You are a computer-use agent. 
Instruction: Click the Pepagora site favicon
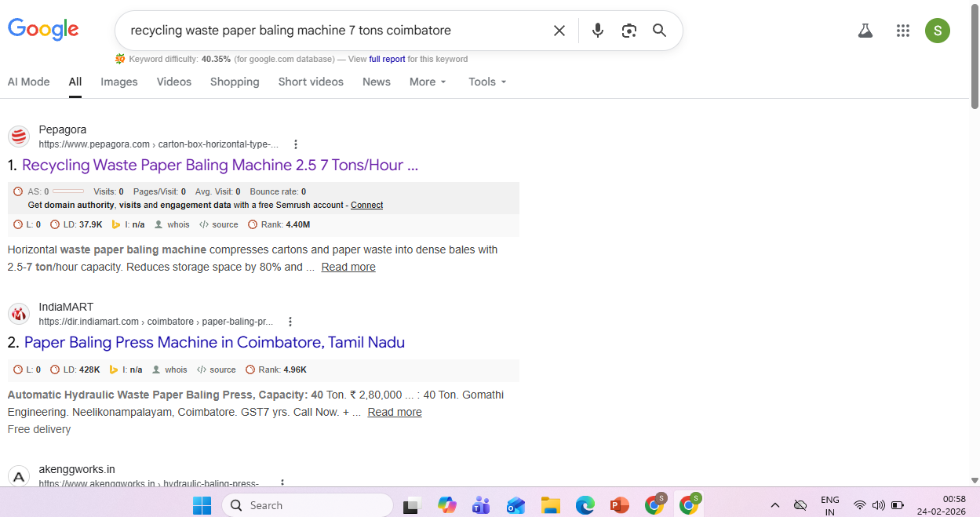coord(19,137)
